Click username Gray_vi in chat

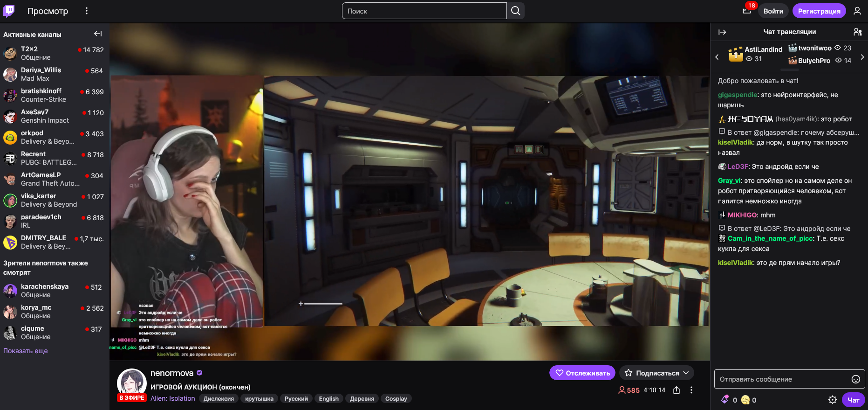pyautogui.click(x=729, y=181)
